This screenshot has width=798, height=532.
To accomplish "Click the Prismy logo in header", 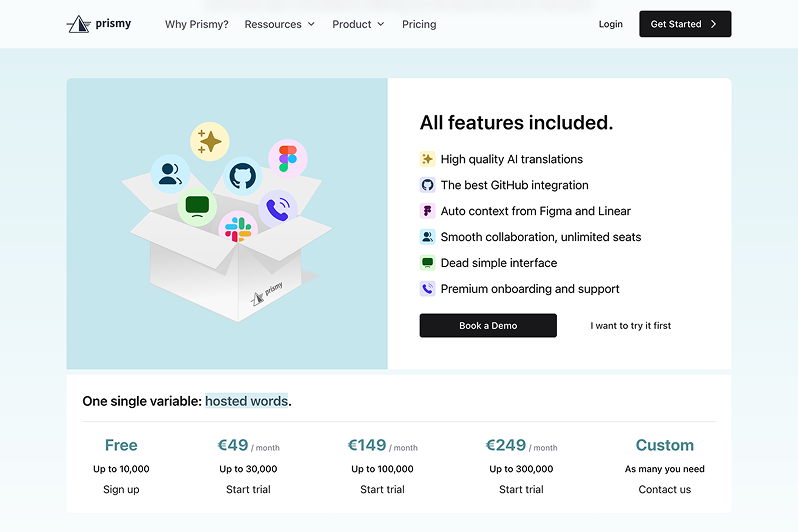I will [99, 24].
